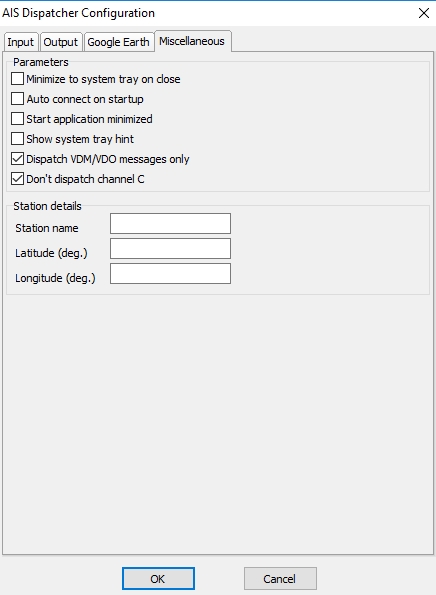436x595 pixels.
Task: Click the Miscellaneous tab
Action: pos(192,41)
